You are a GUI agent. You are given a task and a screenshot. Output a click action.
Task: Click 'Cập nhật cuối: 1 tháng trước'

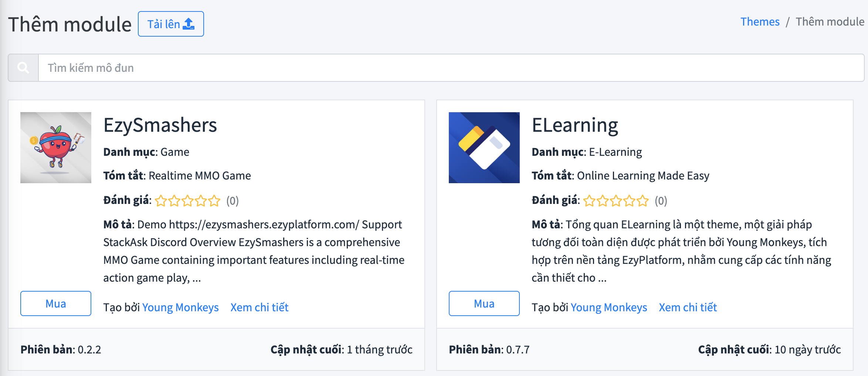(x=342, y=350)
